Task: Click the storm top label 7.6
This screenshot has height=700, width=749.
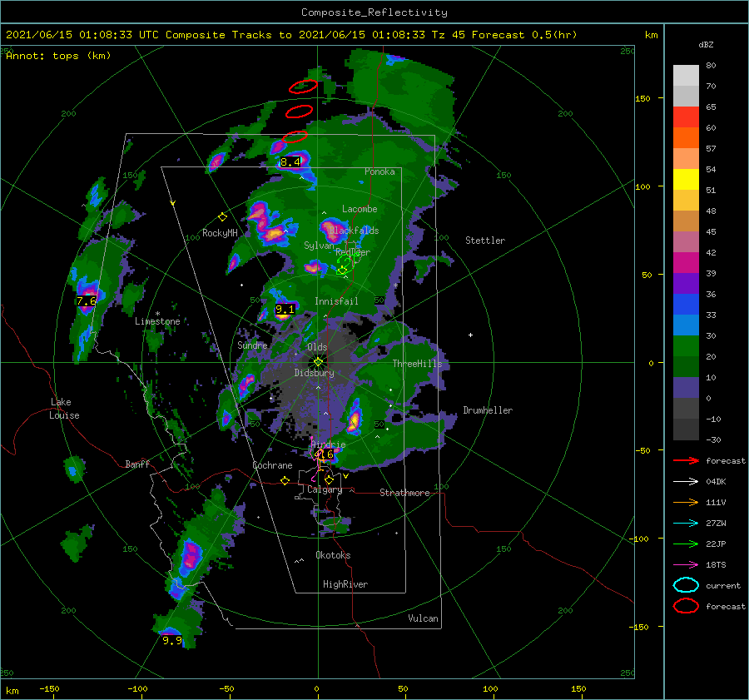Action: [x=87, y=301]
